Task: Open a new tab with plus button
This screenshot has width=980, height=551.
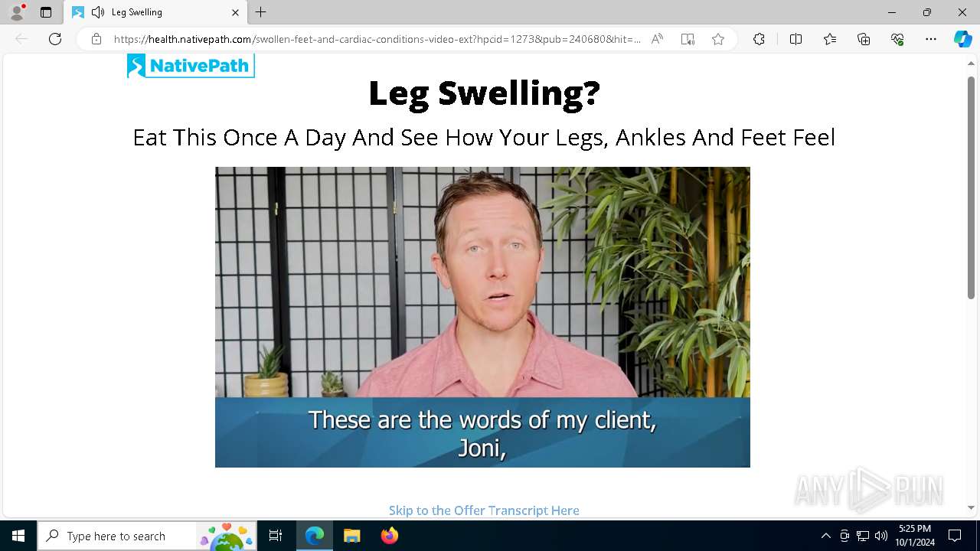Action: point(261,12)
